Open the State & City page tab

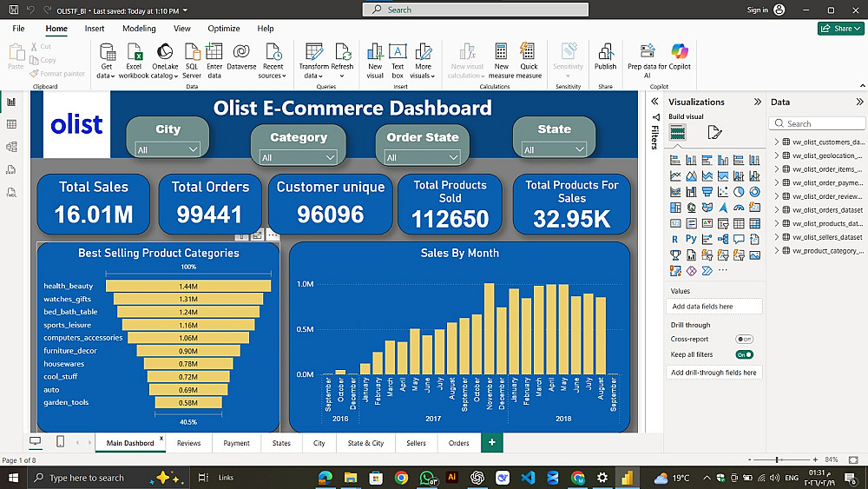[x=365, y=443]
